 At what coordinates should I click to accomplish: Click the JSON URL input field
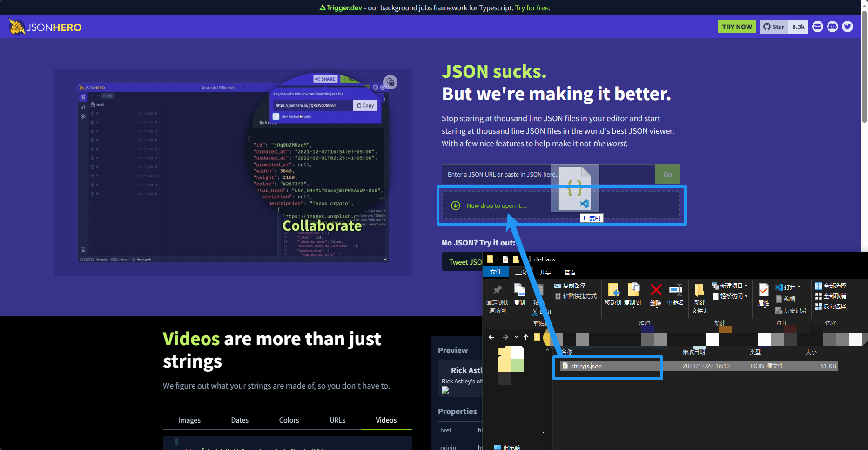click(x=498, y=175)
